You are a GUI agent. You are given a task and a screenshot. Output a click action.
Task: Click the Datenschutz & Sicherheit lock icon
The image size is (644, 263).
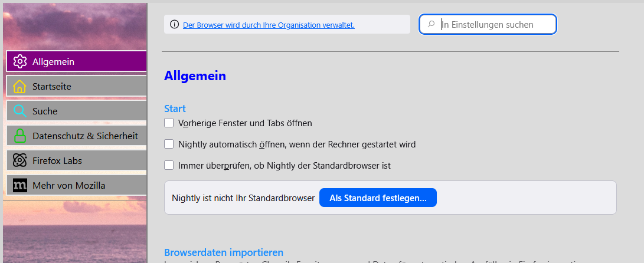(x=20, y=136)
